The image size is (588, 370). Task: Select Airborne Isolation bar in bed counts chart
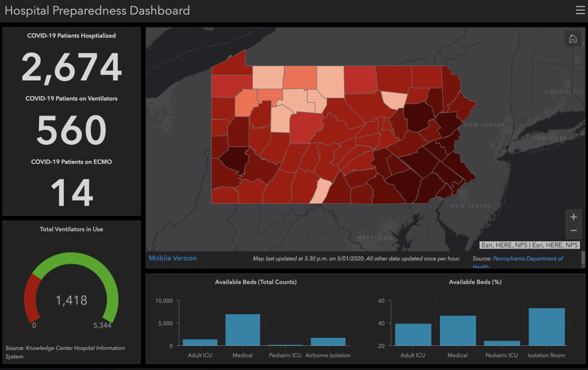328,341
